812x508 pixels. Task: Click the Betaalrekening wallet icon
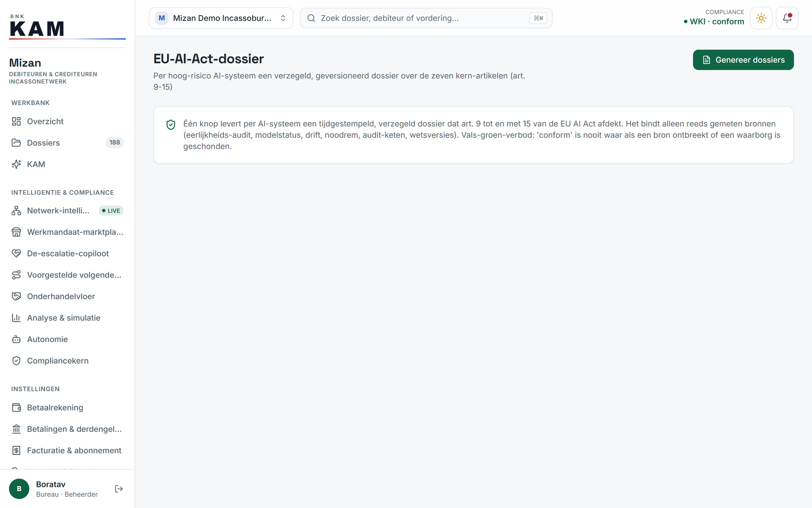click(16, 408)
